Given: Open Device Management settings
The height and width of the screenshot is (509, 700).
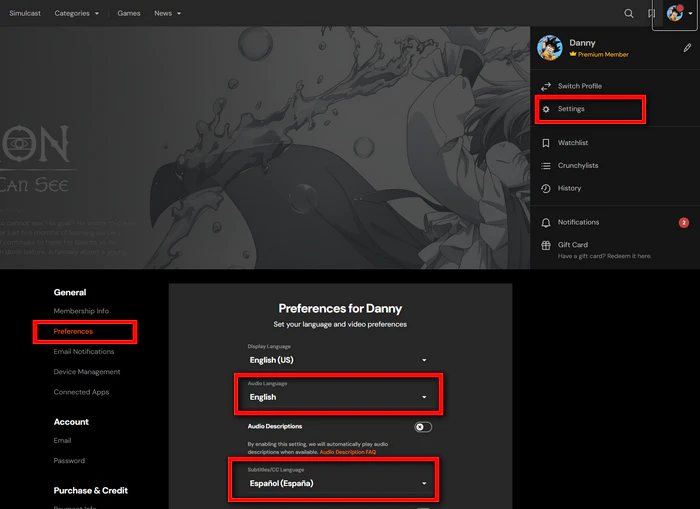Looking at the screenshot, I should (x=87, y=372).
